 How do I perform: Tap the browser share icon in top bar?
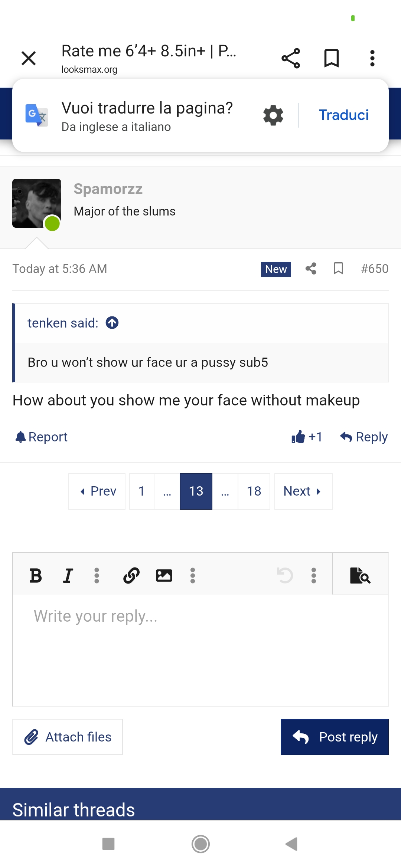[x=291, y=58]
